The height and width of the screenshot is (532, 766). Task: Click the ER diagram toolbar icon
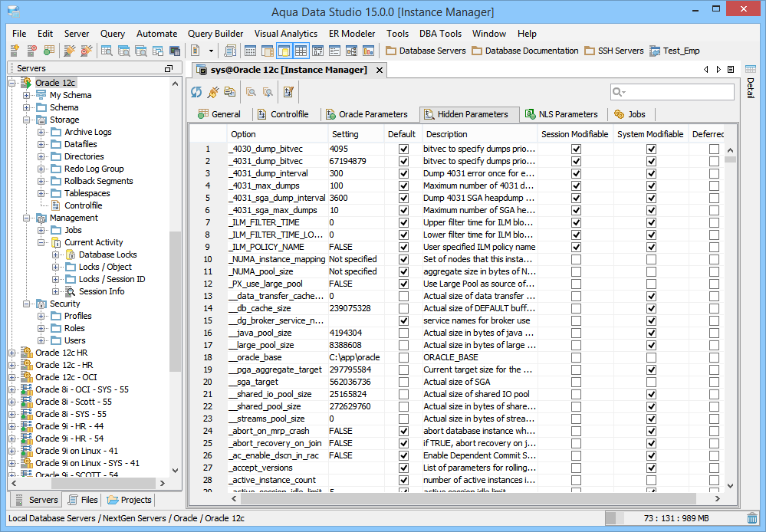pos(352,51)
